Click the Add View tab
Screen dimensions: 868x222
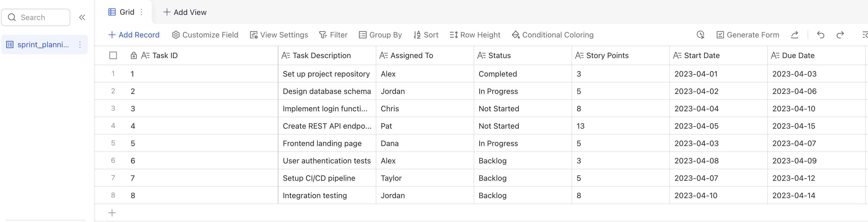[x=185, y=12]
